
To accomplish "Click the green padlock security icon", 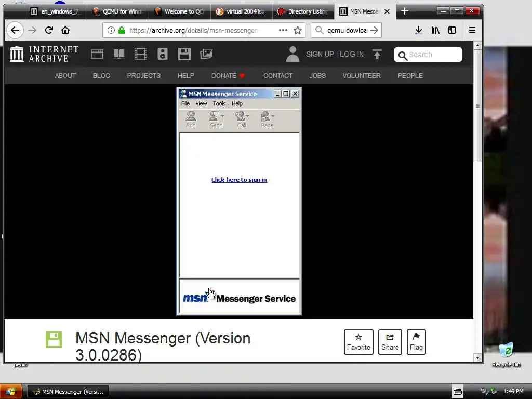I will point(122,30).
